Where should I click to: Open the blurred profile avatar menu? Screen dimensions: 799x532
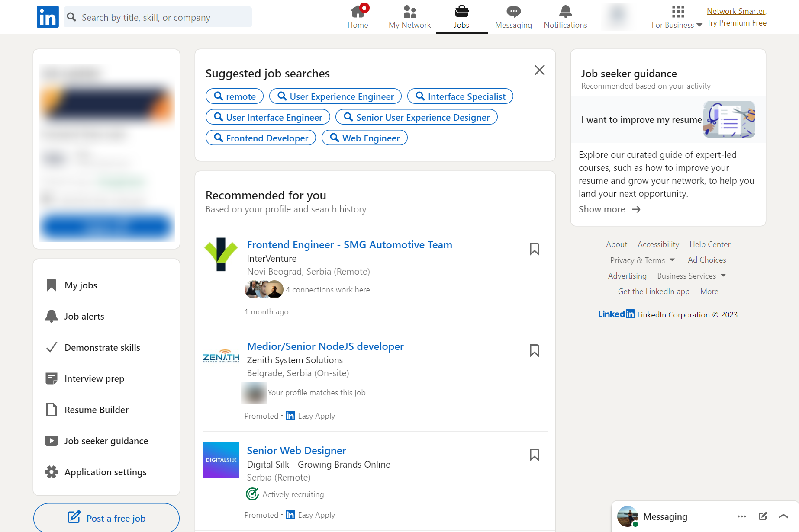point(618,16)
